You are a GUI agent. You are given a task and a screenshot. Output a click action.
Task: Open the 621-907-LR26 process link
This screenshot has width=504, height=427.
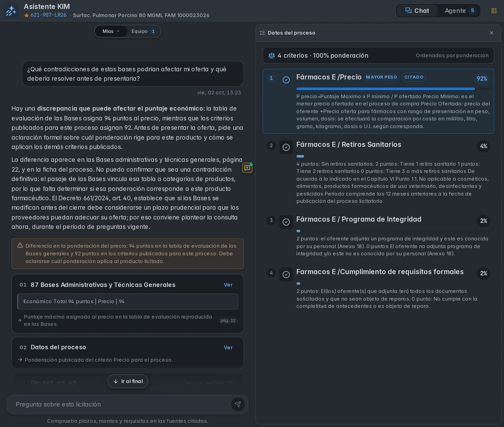48,15
